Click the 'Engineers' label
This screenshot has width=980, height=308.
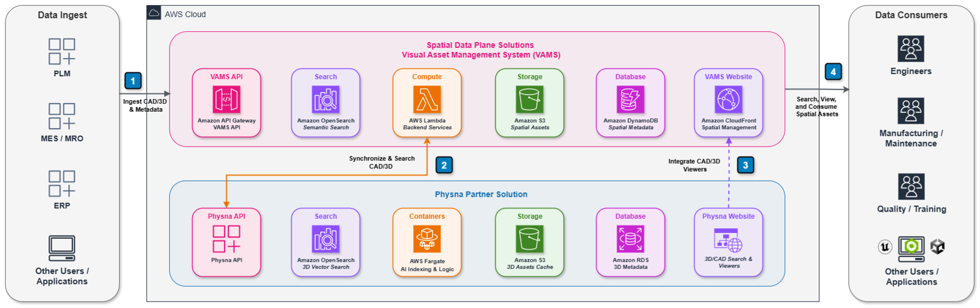click(911, 71)
